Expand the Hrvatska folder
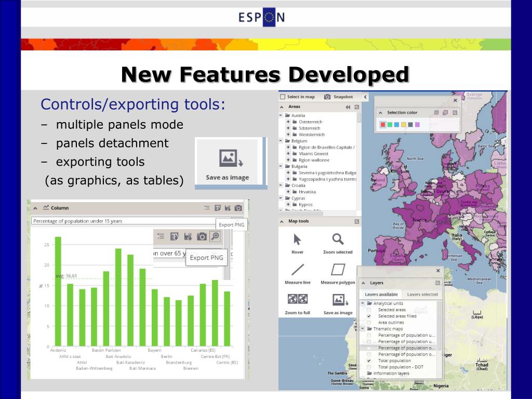The image size is (532, 399). [x=288, y=192]
